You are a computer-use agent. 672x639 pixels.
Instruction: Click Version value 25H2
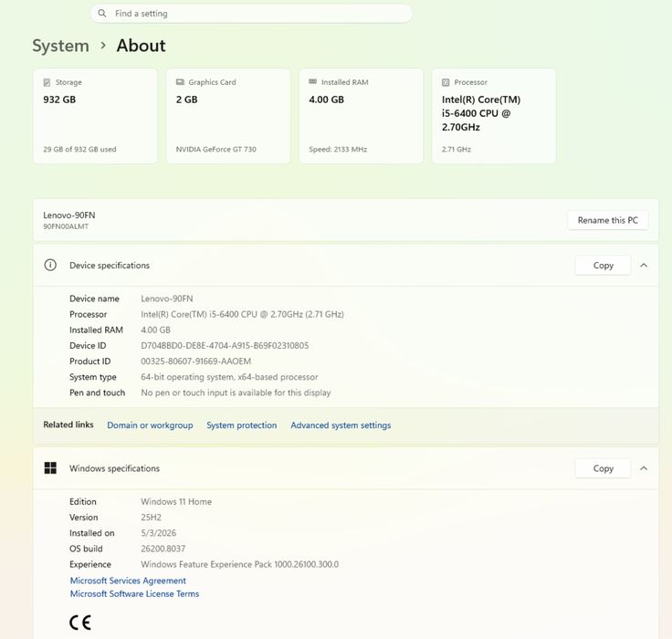pyautogui.click(x=151, y=518)
